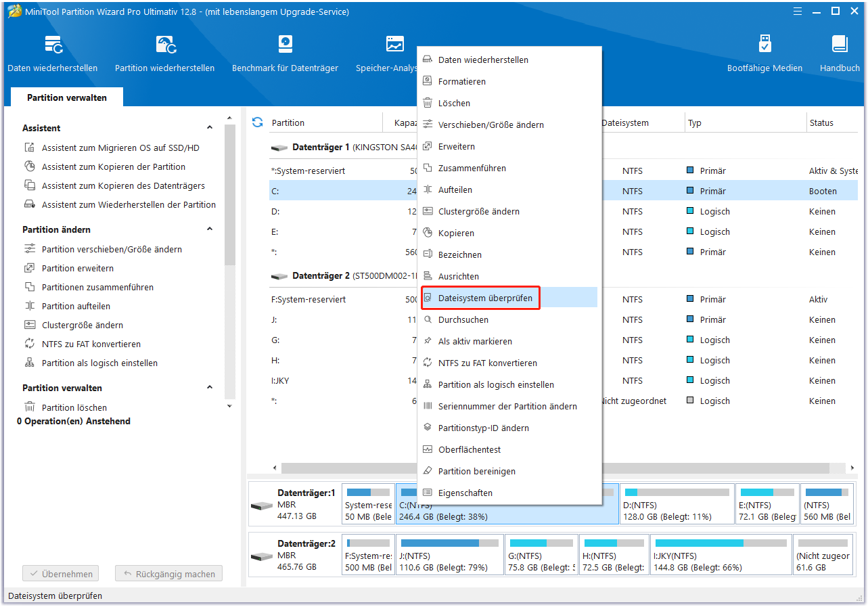Choose Partition verschieben/Größe ändern in sidebar

click(103, 249)
